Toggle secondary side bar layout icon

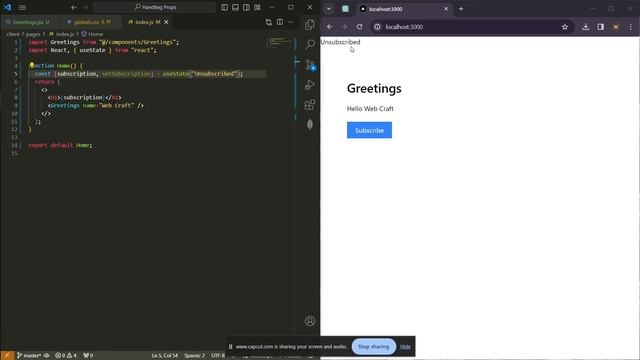(x=247, y=7)
